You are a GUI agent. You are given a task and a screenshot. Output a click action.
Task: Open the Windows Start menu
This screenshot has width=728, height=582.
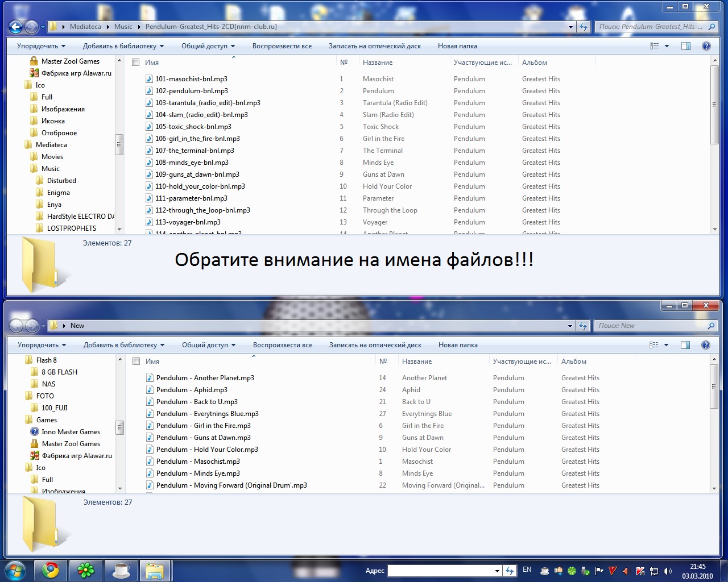point(14,571)
